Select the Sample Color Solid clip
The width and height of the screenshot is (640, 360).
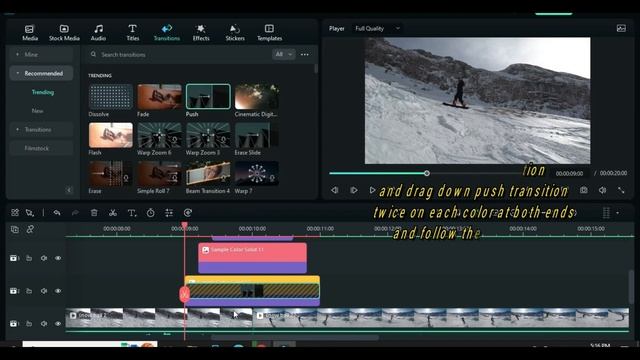pos(252,258)
